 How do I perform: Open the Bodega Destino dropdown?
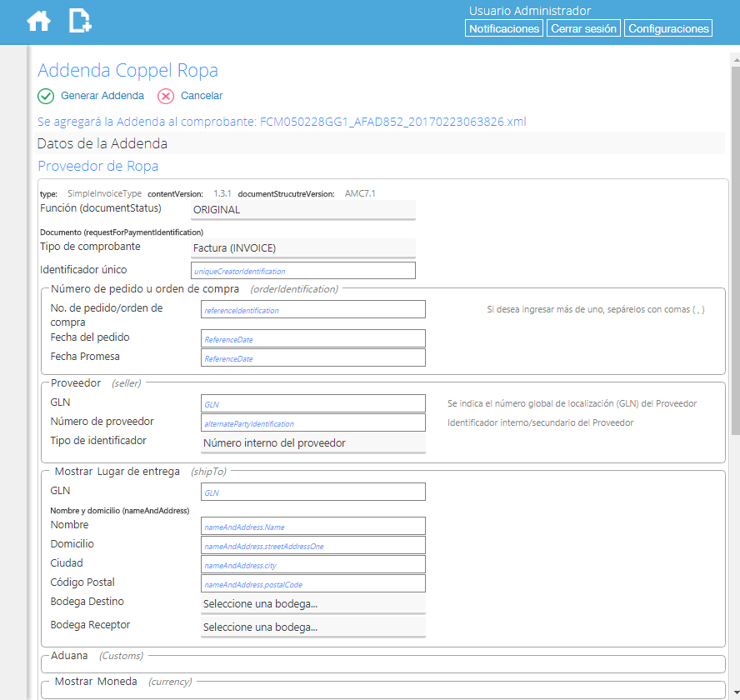[312, 604]
